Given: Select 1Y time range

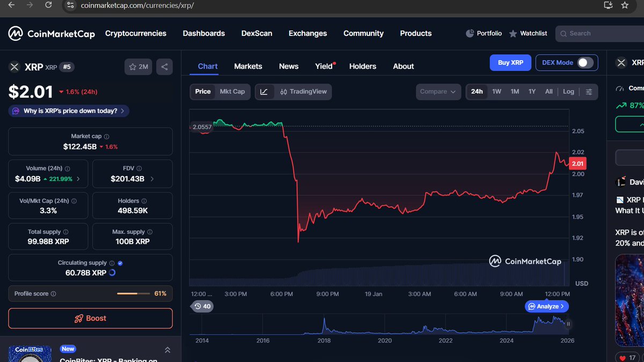Looking at the screenshot, I should click(532, 92).
